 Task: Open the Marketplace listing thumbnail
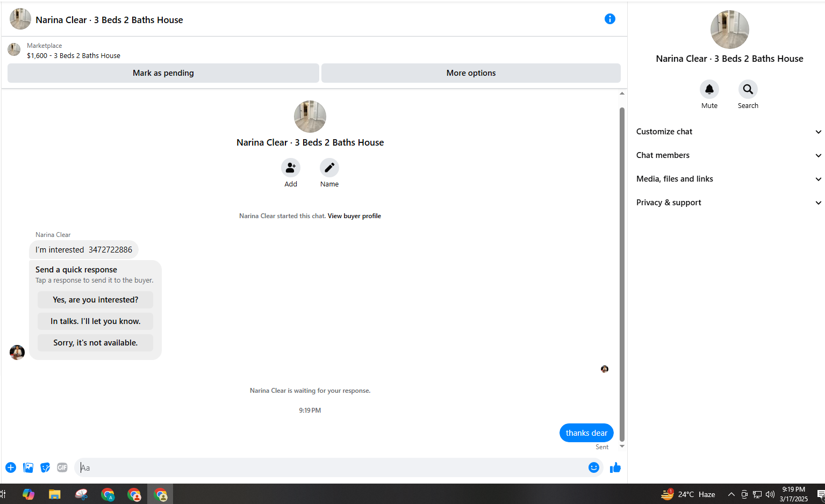pos(14,50)
